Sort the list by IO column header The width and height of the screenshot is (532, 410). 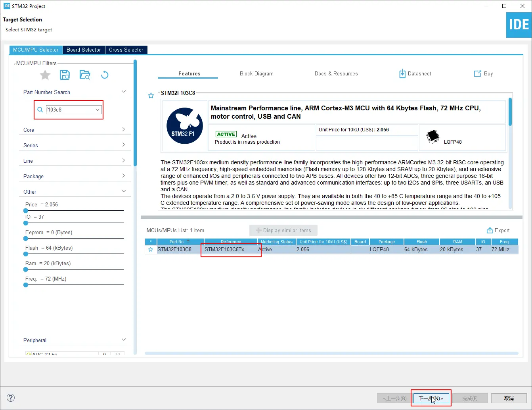[x=483, y=242]
